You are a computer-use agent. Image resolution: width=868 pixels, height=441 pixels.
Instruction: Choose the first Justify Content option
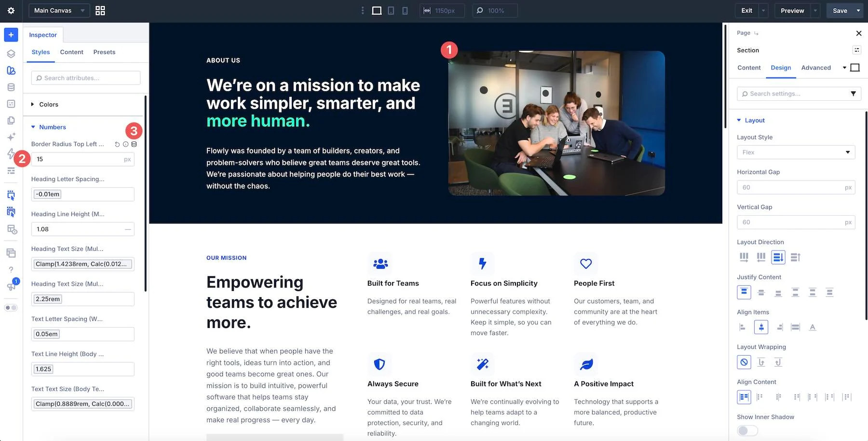[x=744, y=292]
